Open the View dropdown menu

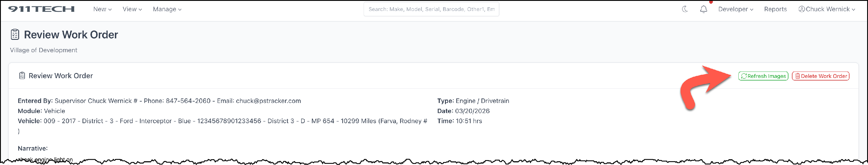click(x=132, y=9)
